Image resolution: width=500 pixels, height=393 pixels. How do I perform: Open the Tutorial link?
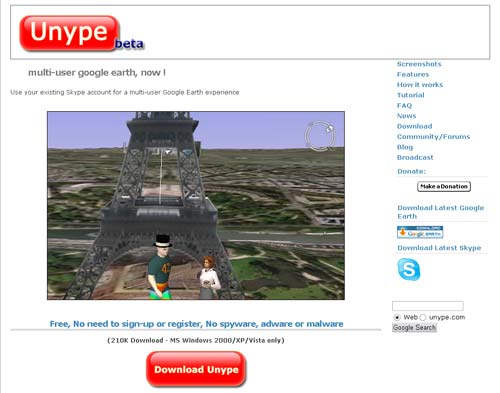point(411,95)
